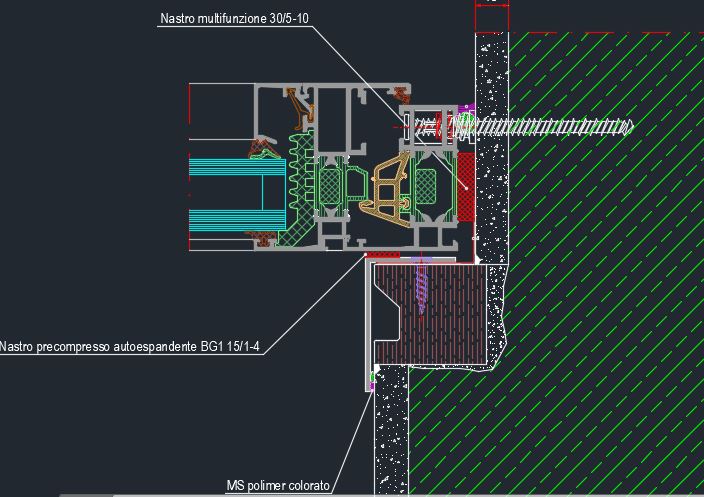Select the magenta sealant joint at sill bottom
The image size is (704, 497).
[x=371, y=381]
